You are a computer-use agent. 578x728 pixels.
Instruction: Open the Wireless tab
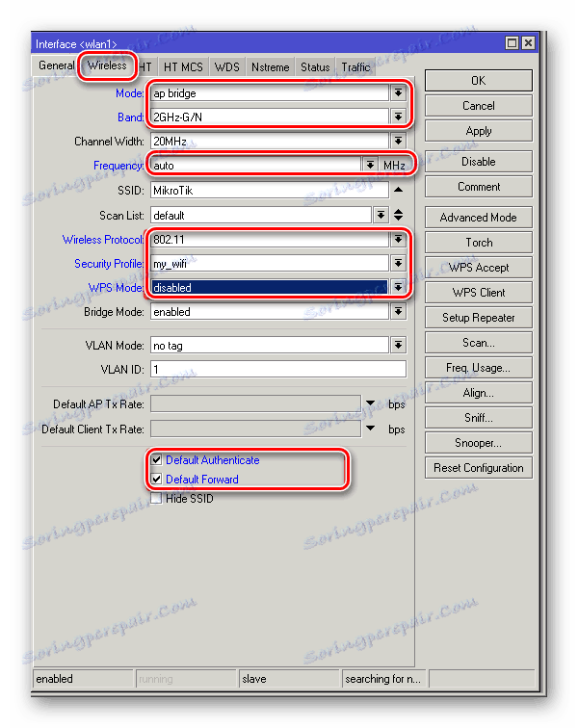click(x=107, y=65)
